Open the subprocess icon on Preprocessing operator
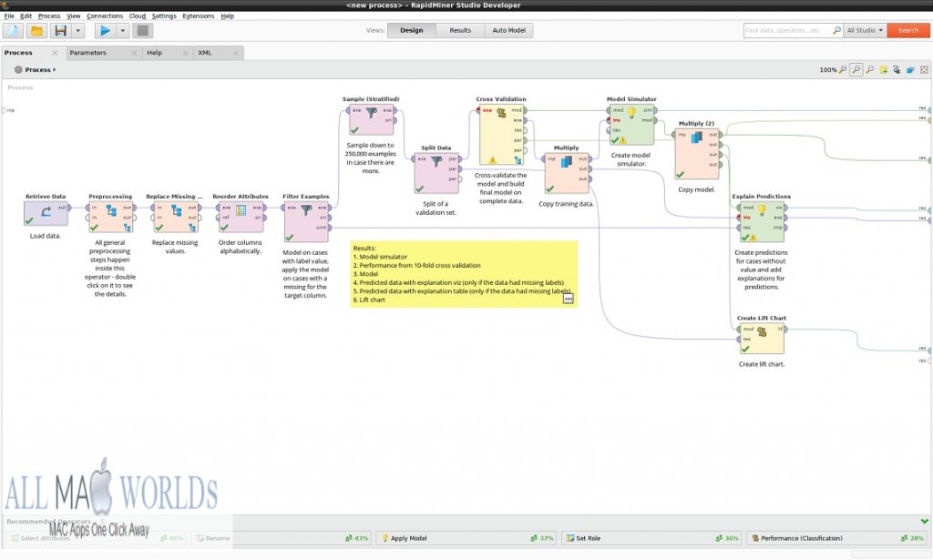Screen dimensions: 933x560 coord(128,228)
